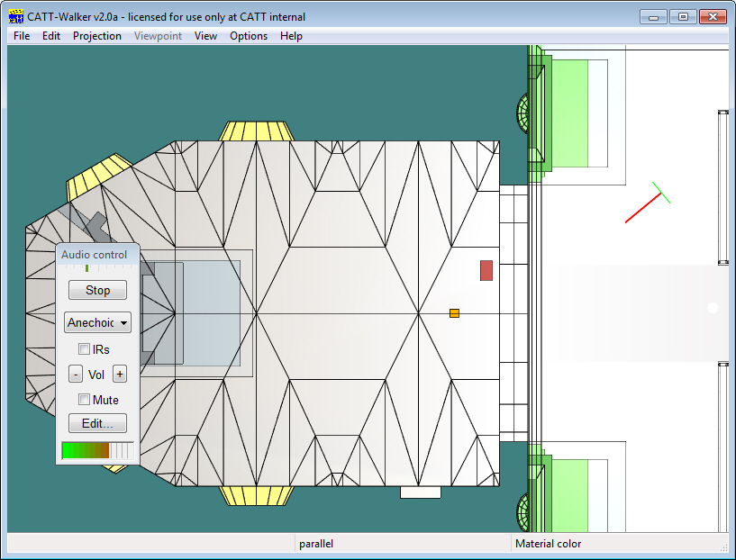Click the white circle marker at right
Image resolution: width=736 pixels, height=560 pixels.
713,308
